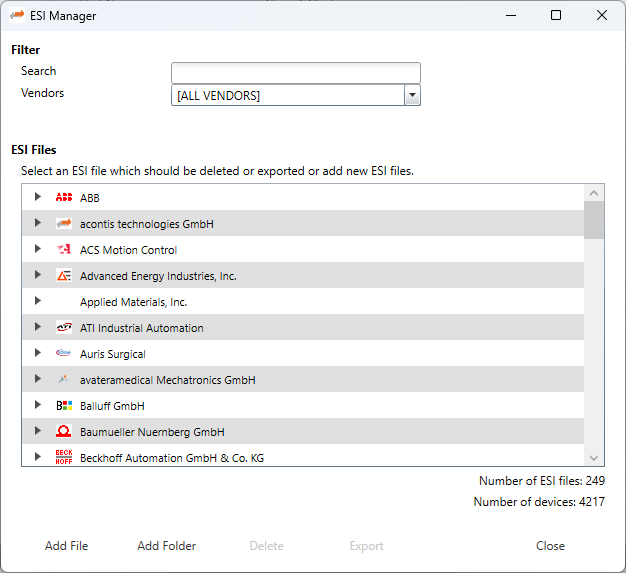Click the Close button
626x573 pixels.
tap(550, 545)
